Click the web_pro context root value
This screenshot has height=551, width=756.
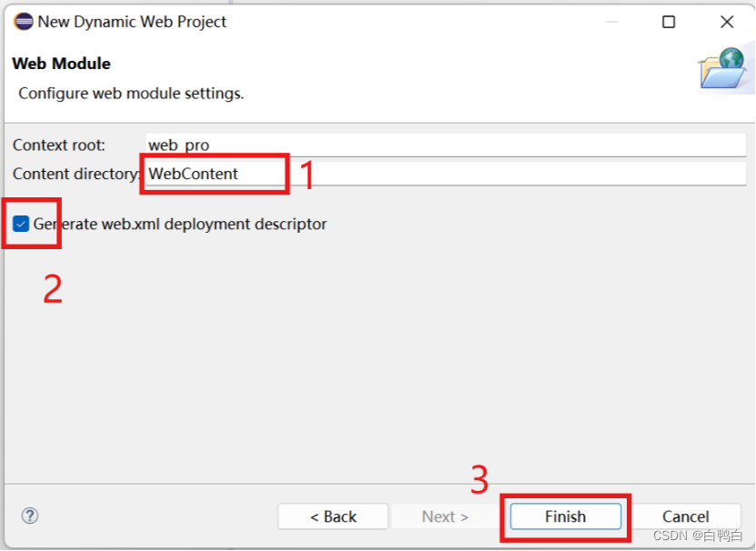(x=178, y=144)
